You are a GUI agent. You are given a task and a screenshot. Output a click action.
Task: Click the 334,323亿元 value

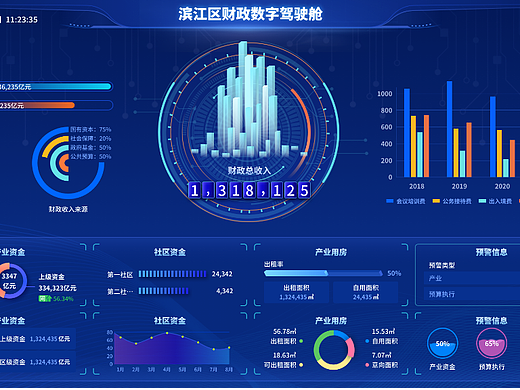[x=57, y=288]
